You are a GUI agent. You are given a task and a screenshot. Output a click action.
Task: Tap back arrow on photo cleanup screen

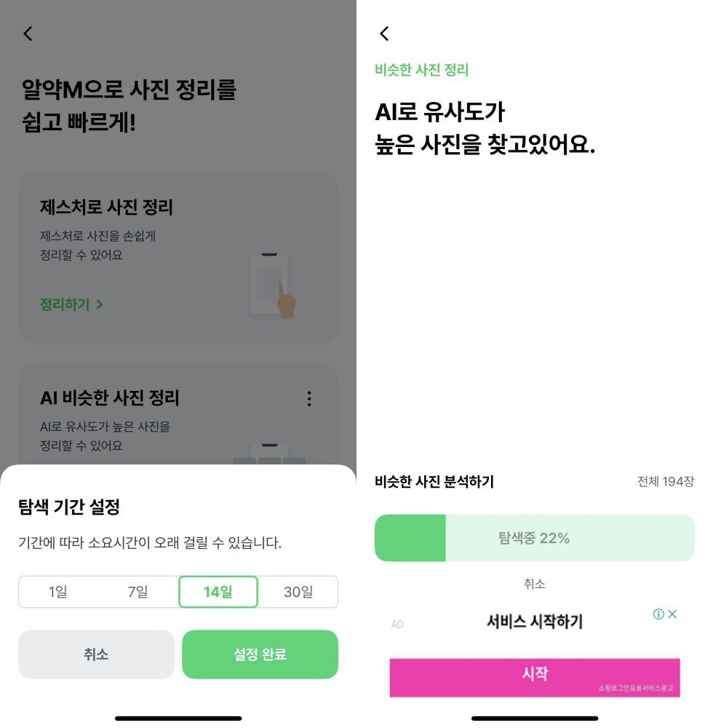28,33
